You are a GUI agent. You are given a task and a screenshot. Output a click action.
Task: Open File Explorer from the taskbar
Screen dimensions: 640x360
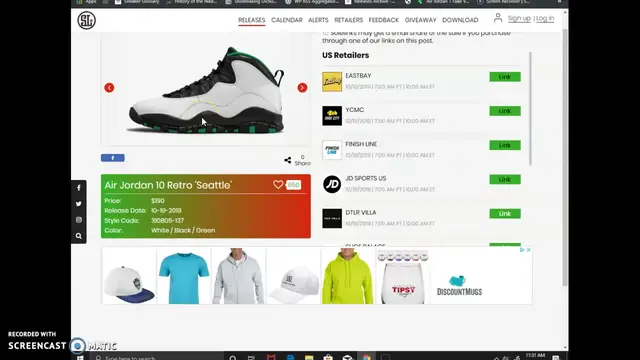309,358
